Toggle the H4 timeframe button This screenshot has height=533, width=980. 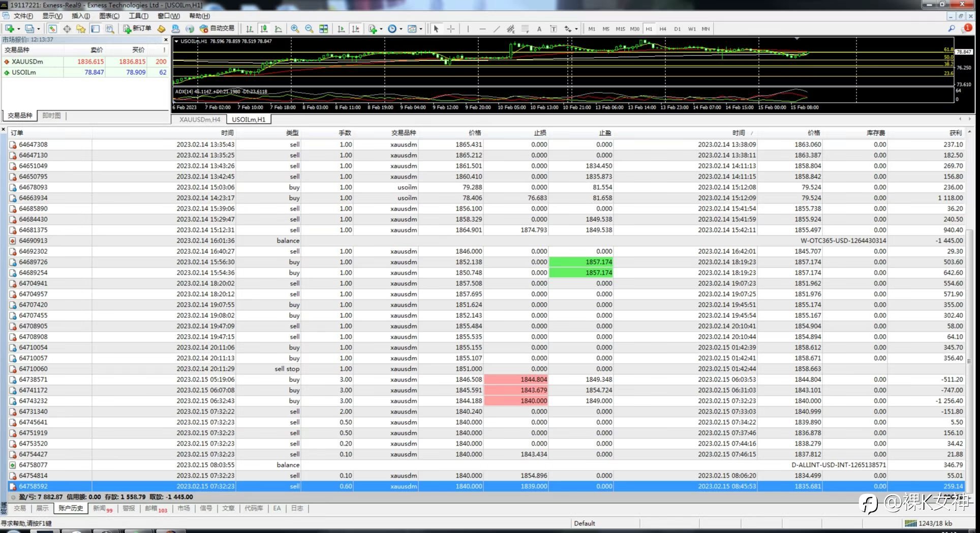tap(663, 29)
